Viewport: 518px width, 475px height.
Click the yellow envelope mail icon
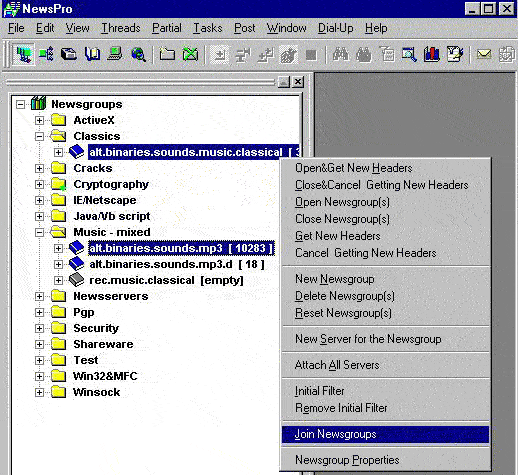(484, 54)
